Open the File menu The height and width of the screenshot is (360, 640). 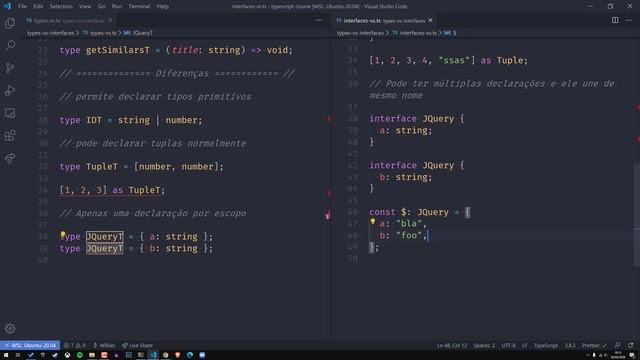(x=22, y=7)
